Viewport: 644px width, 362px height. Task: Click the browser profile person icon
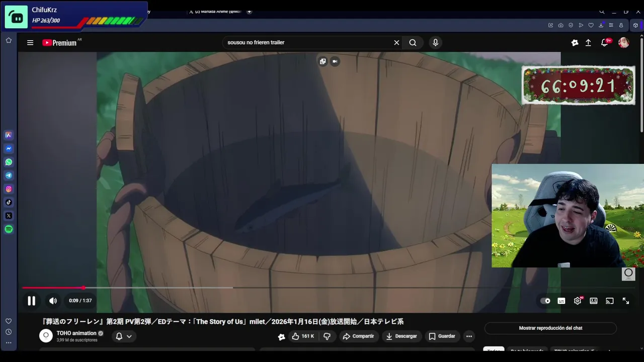tap(621, 25)
